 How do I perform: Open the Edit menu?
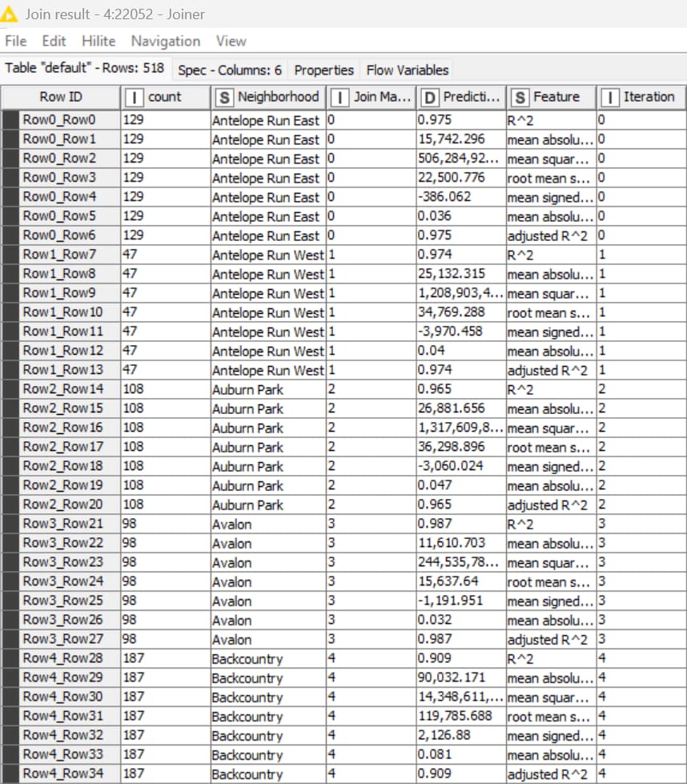click(x=54, y=41)
